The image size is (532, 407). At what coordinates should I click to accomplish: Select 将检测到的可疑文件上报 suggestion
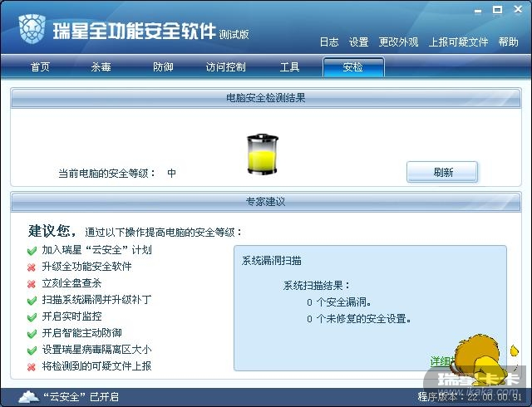coord(96,366)
